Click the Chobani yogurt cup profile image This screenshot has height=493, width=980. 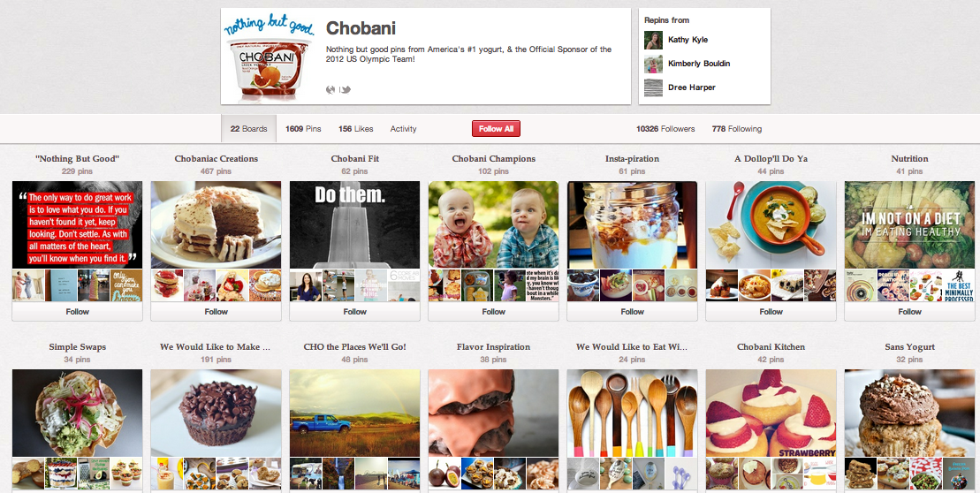(270, 57)
